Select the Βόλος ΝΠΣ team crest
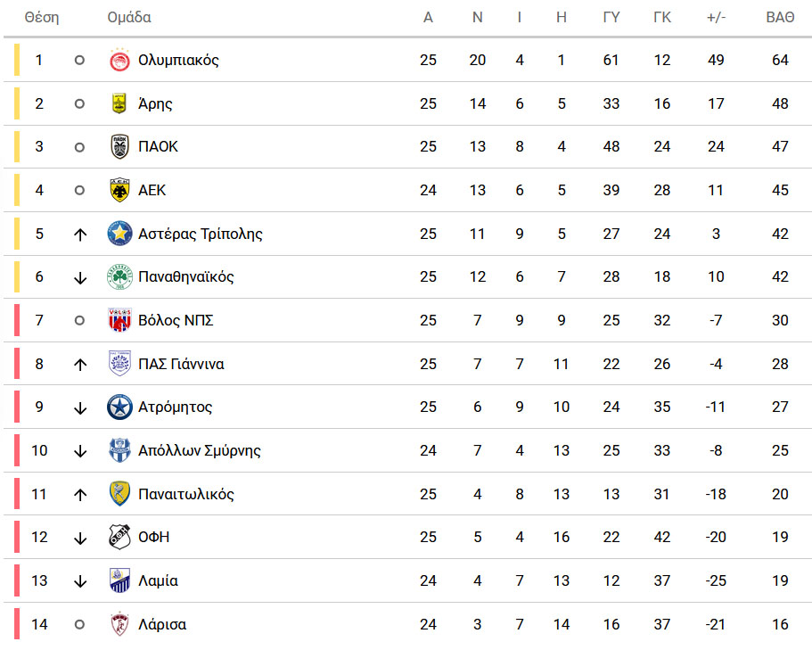The height and width of the screenshot is (650, 812). click(119, 320)
